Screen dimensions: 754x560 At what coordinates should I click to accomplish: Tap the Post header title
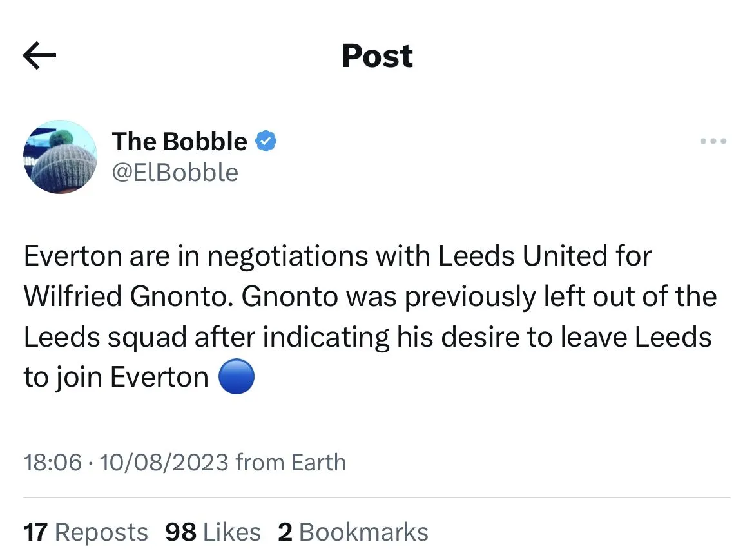[377, 56]
